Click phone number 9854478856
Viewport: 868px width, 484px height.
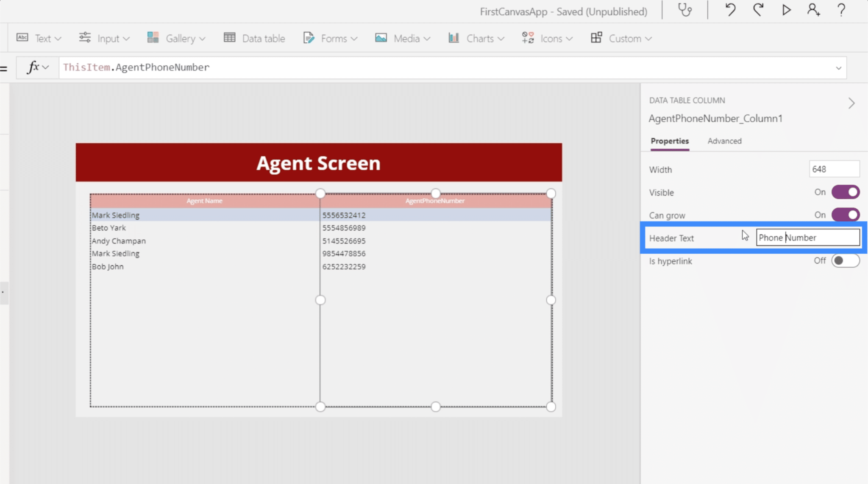(x=344, y=253)
